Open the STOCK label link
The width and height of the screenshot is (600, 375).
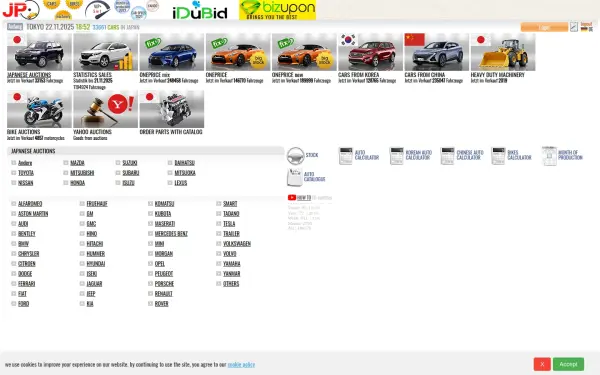(x=312, y=155)
